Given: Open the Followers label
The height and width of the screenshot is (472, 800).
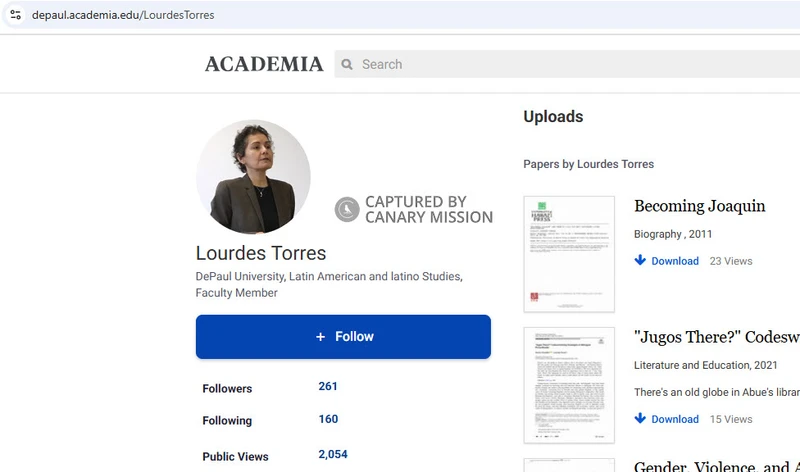Looking at the screenshot, I should (x=227, y=389).
